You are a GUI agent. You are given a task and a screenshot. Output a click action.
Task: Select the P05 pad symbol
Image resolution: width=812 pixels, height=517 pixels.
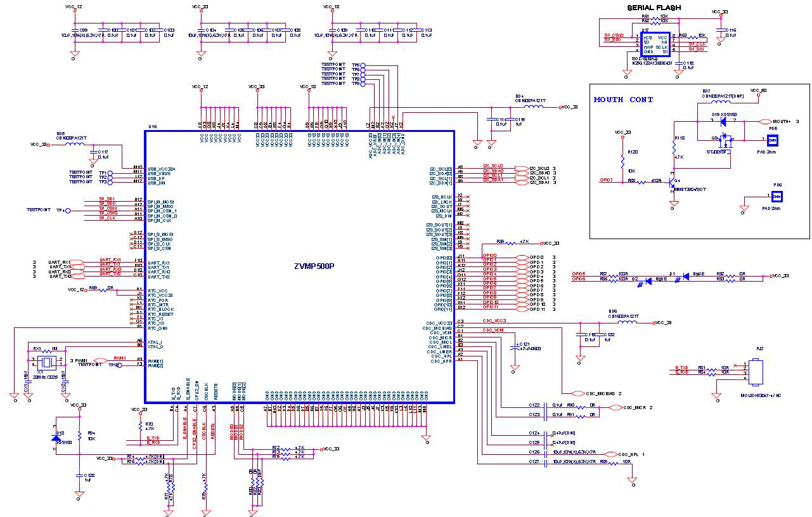(x=773, y=140)
